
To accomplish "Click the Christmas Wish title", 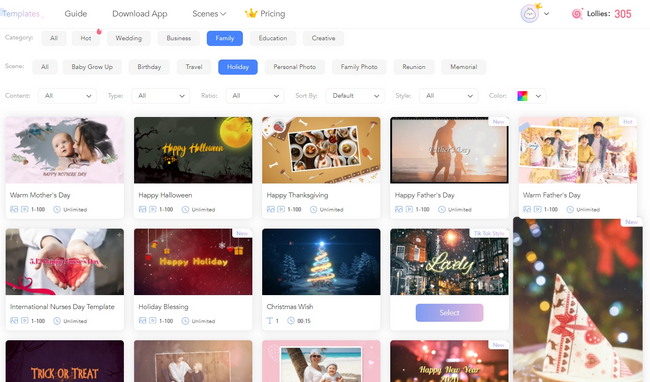I will pos(290,307).
